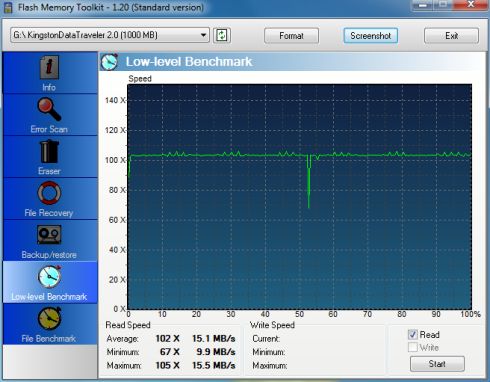Click the Read Speed heading
The image size is (490, 382).
128,325
